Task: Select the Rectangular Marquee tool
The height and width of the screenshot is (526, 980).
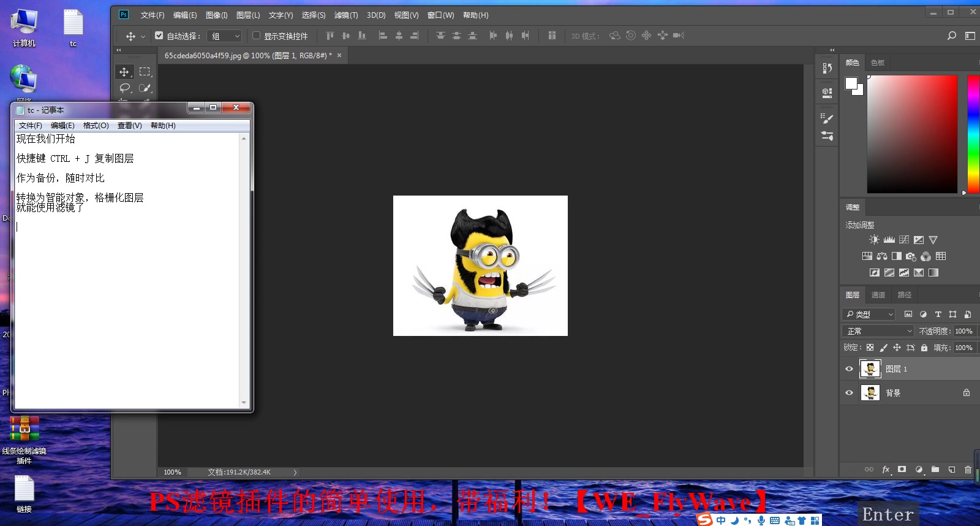Action: [145, 72]
